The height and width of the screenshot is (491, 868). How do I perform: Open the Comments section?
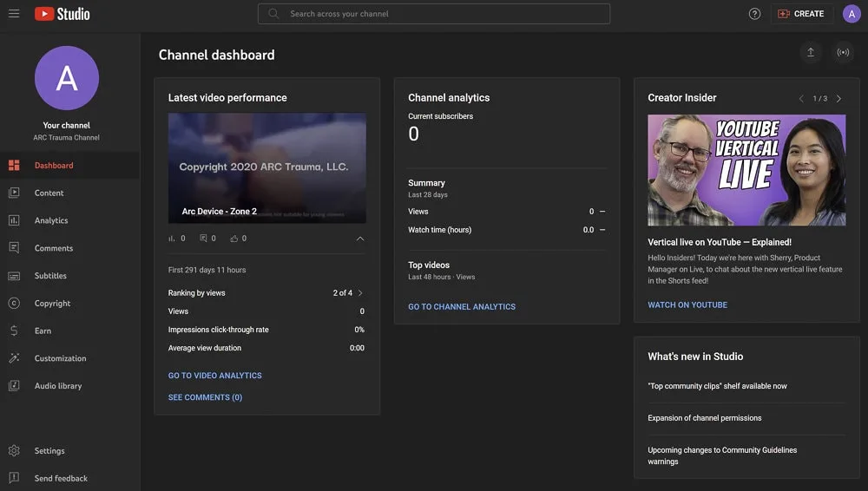tap(69, 248)
